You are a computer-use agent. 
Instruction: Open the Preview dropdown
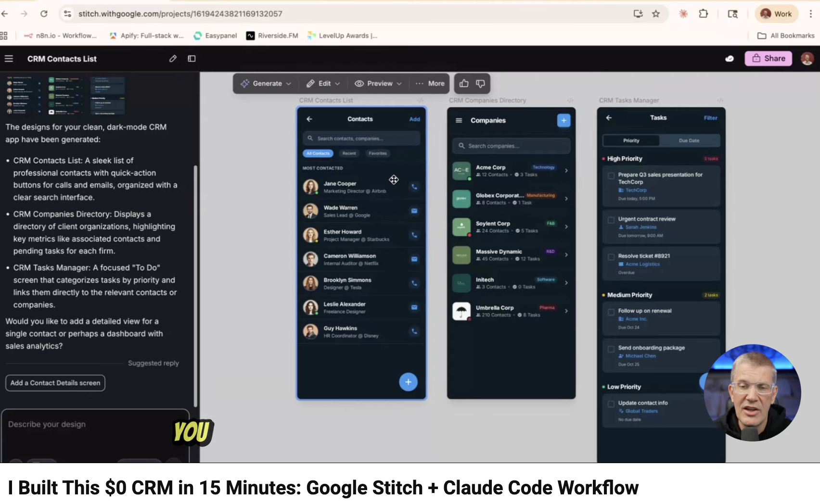coord(378,83)
